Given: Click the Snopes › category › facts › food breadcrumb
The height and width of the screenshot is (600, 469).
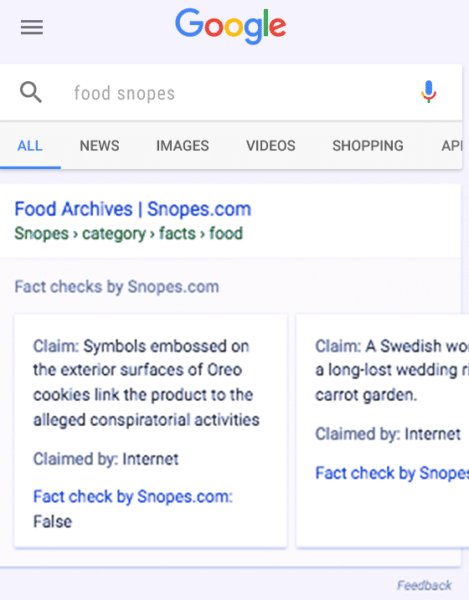Looking at the screenshot, I should (129, 233).
